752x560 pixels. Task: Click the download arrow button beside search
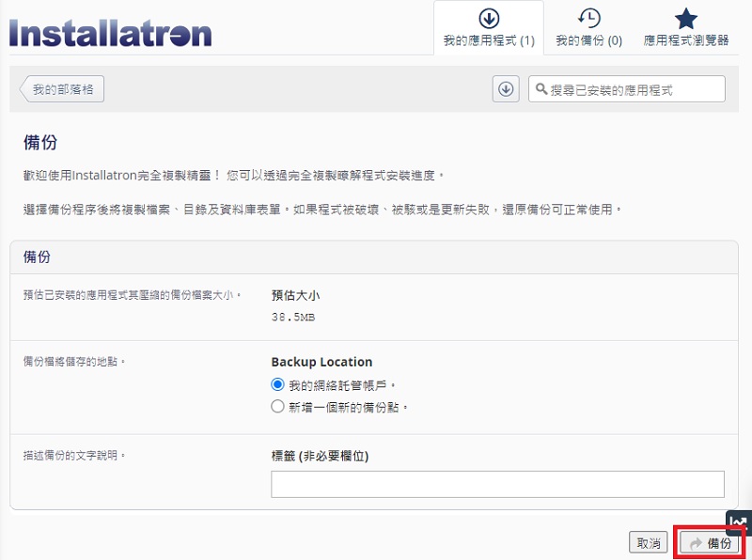[506, 89]
